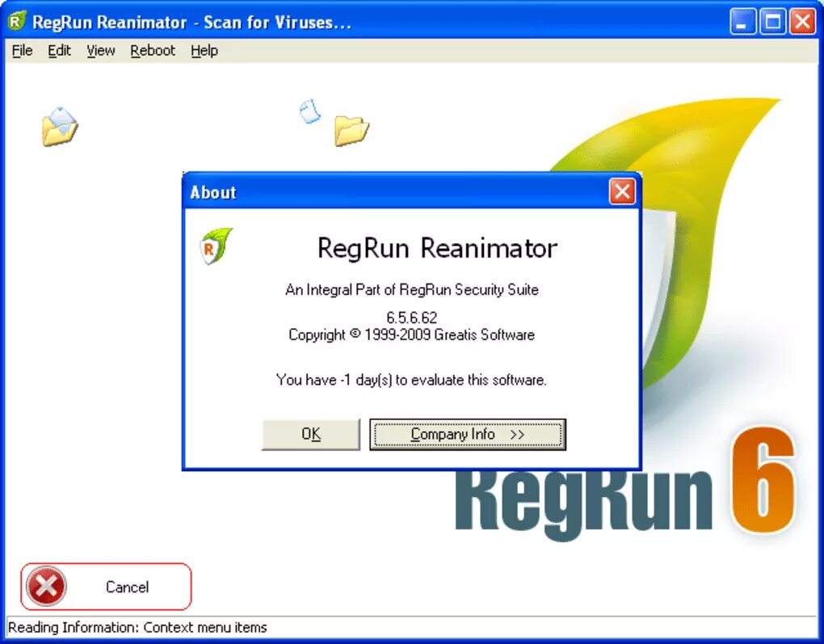
Task: Close the RegRun Reanimator main window
Action: [802, 22]
